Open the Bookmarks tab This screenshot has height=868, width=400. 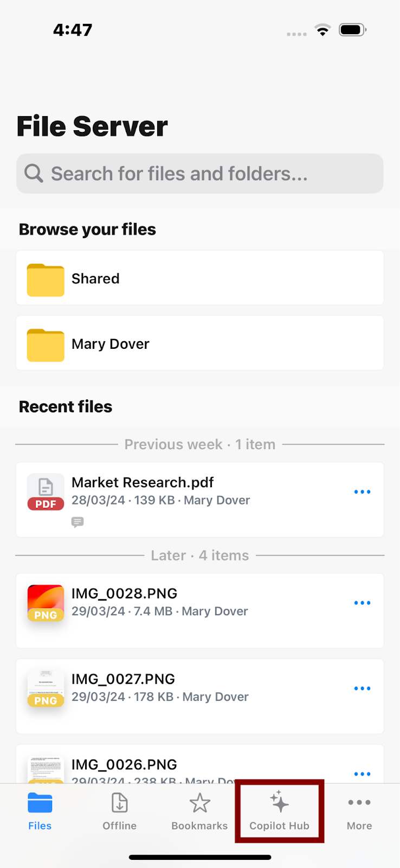point(199,811)
